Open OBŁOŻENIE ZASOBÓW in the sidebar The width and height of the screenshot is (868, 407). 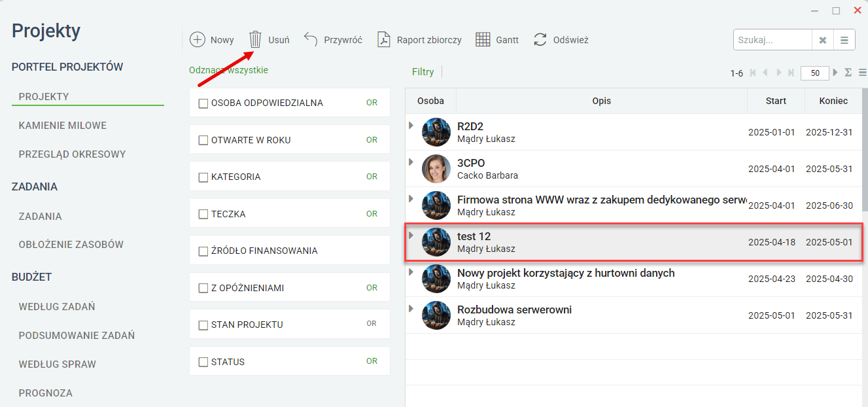click(x=71, y=245)
